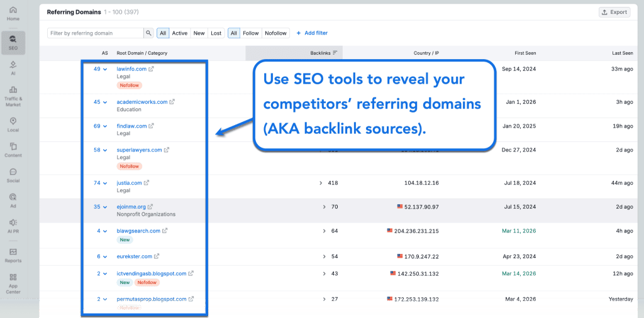Filter by Lost domains
The height and width of the screenshot is (318, 644).
pyautogui.click(x=216, y=33)
